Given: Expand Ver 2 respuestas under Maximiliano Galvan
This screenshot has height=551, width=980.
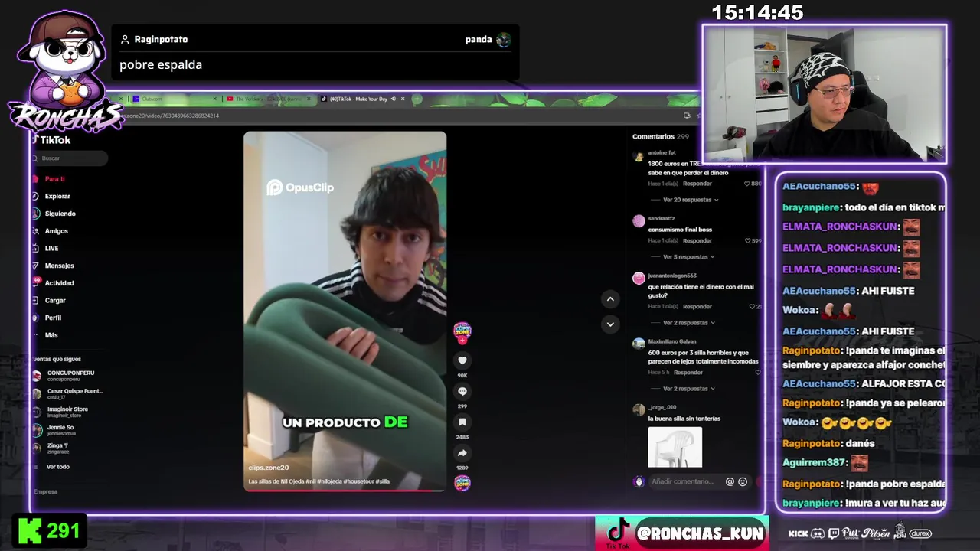Looking at the screenshot, I should click(689, 389).
